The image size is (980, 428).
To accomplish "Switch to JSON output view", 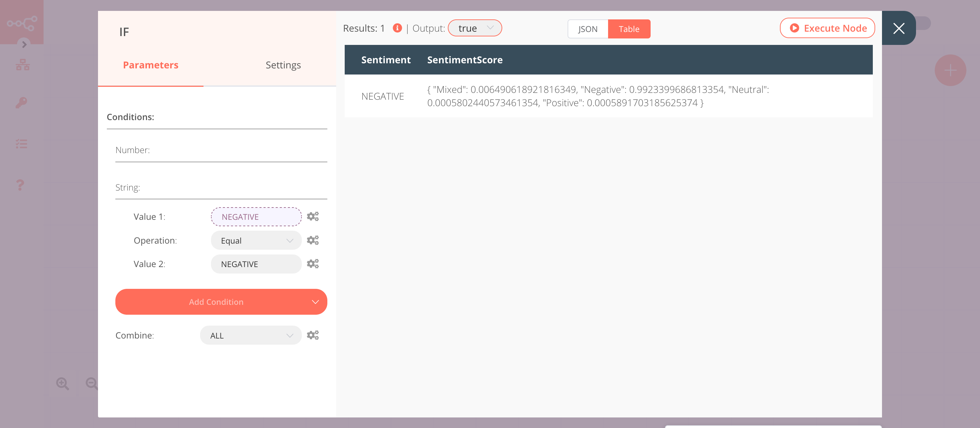I will pos(588,29).
